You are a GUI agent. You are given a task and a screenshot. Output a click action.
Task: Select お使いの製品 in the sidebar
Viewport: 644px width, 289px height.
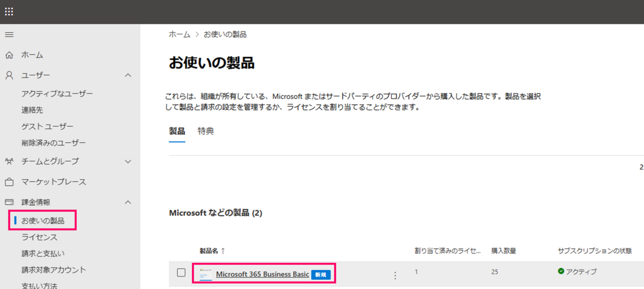(43, 221)
